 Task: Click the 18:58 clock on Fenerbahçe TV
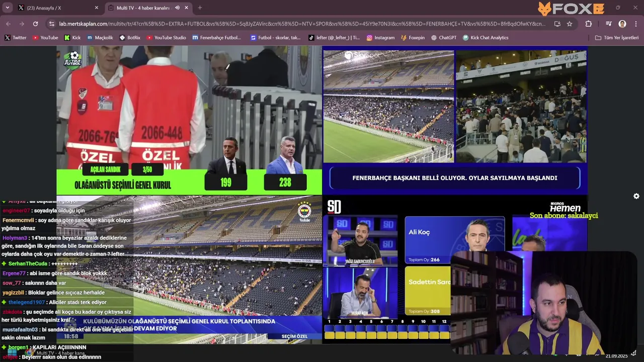(71, 336)
